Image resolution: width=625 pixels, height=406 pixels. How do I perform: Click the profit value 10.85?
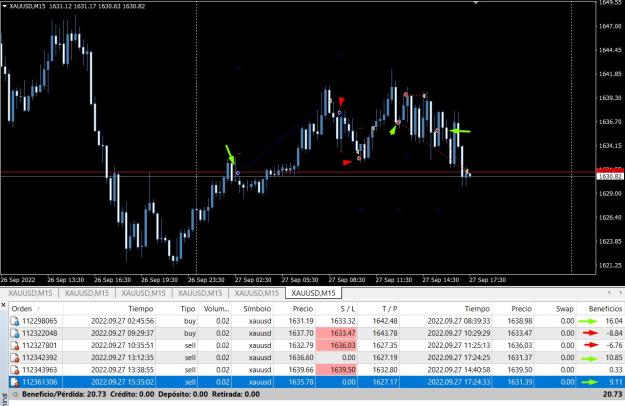(613, 358)
